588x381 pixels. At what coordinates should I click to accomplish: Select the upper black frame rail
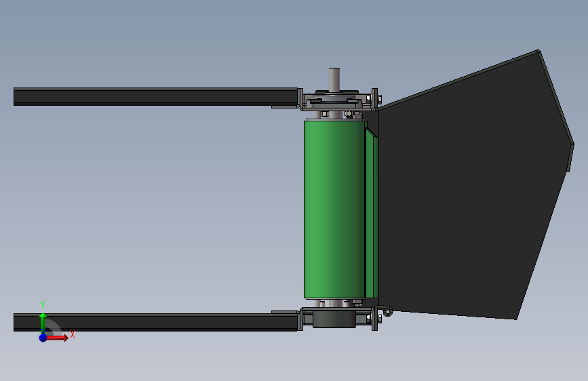point(155,96)
